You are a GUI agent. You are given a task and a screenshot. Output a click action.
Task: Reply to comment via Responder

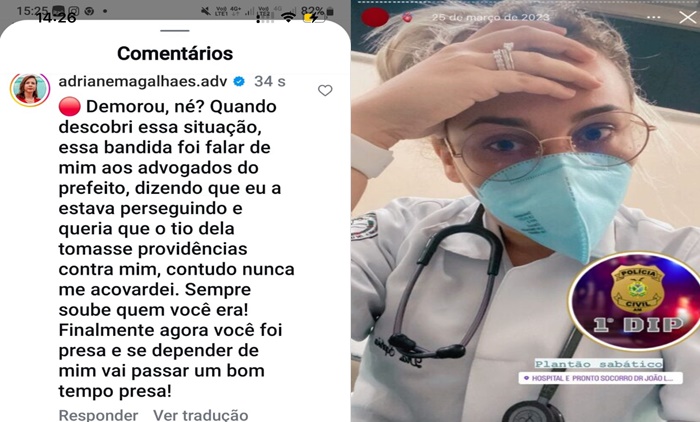[98, 415]
